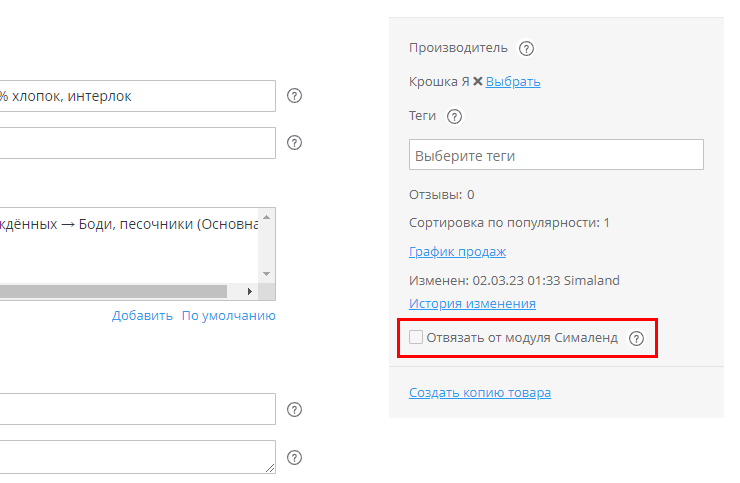The height and width of the screenshot is (483, 740).
Task: Click the хлопок, интерлок text field
Action: [x=137, y=96]
